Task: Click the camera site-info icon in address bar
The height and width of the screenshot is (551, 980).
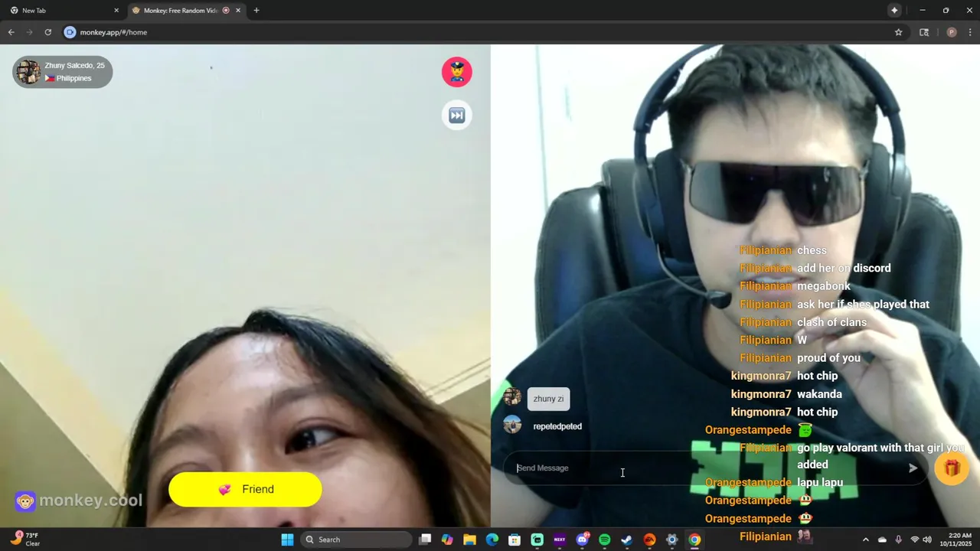Action: [x=70, y=32]
